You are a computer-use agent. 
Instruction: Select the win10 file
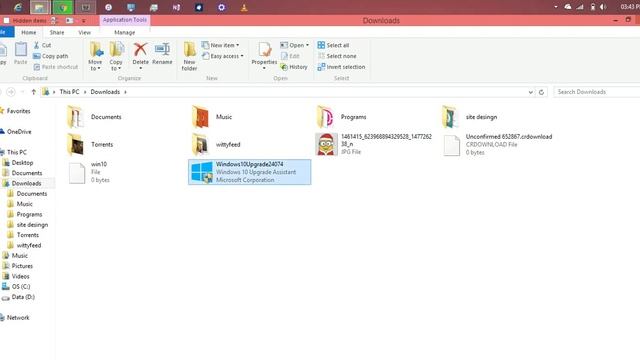coord(89,172)
